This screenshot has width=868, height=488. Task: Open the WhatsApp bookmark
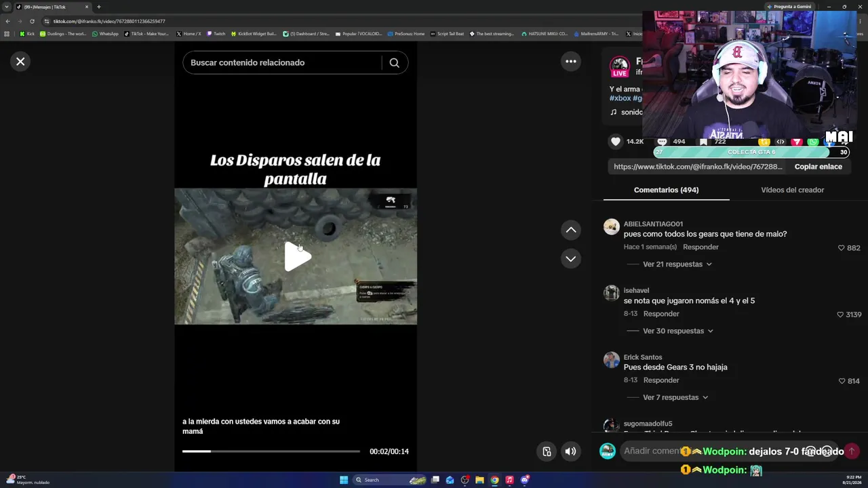coord(105,34)
